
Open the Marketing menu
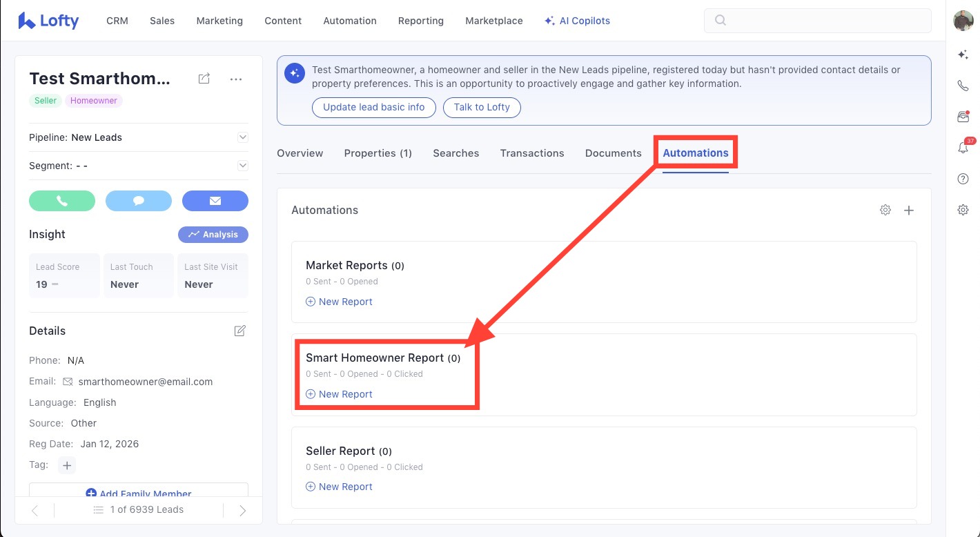coord(219,21)
